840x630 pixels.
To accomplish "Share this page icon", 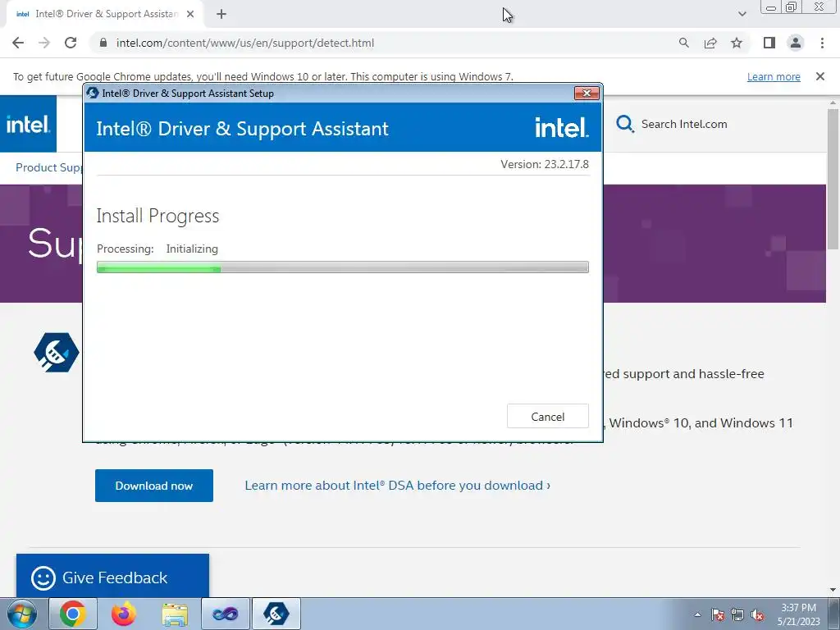I will [710, 43].
